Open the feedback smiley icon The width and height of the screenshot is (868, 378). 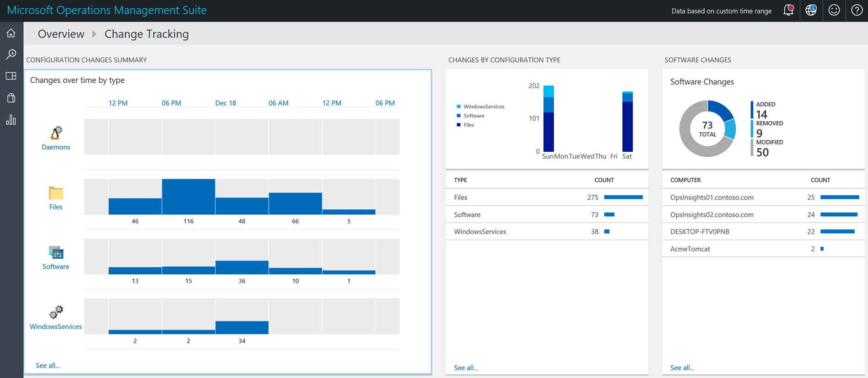coord(834,10)
